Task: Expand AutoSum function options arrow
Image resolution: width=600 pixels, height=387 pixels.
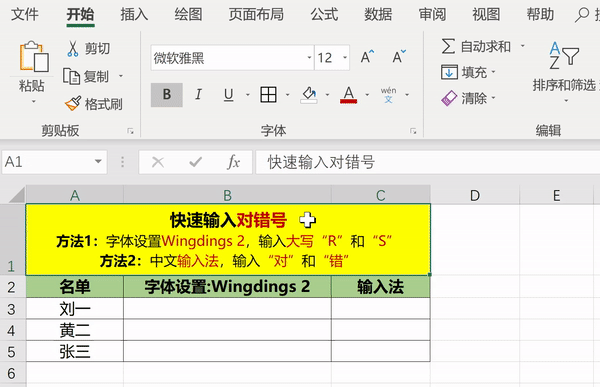Action: click(523, 46)
